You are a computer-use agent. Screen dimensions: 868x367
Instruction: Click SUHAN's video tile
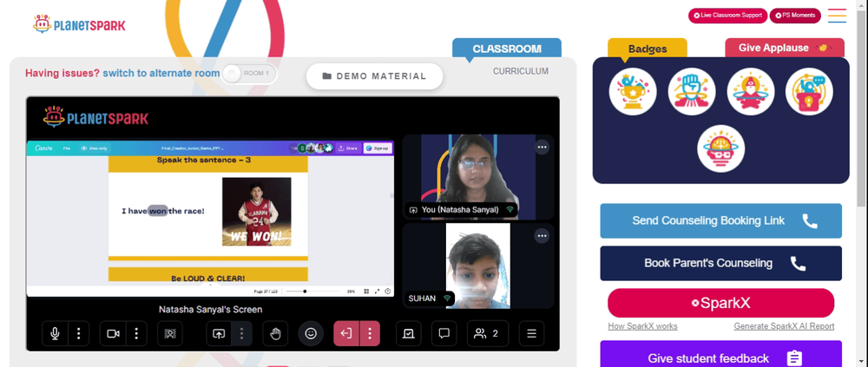(478, 265)
